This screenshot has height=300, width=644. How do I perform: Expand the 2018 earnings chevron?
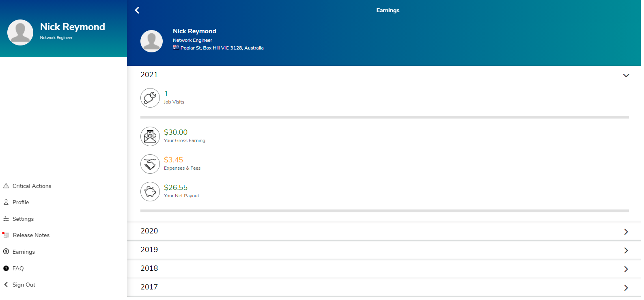(626, 269)
